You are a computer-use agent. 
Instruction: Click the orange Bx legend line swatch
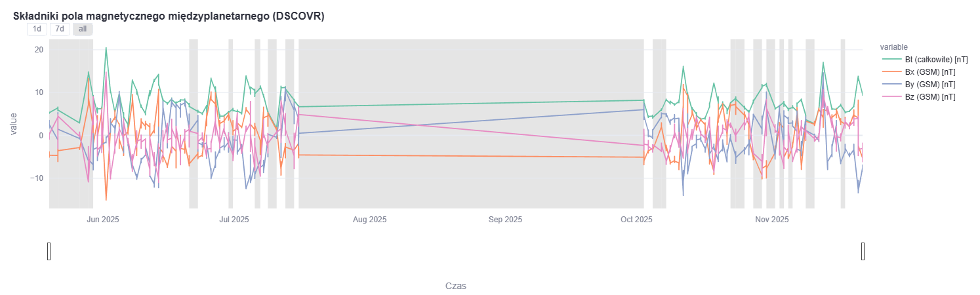(891, 72)
